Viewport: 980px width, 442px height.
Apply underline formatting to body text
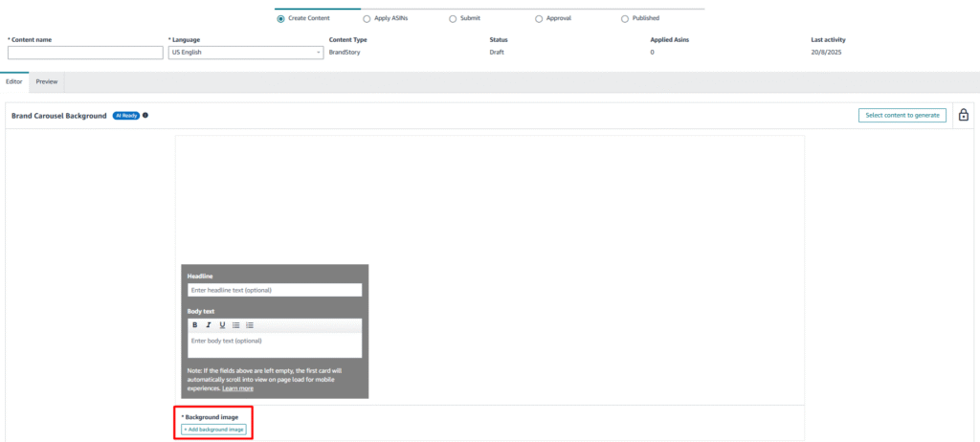click(222, 325)
